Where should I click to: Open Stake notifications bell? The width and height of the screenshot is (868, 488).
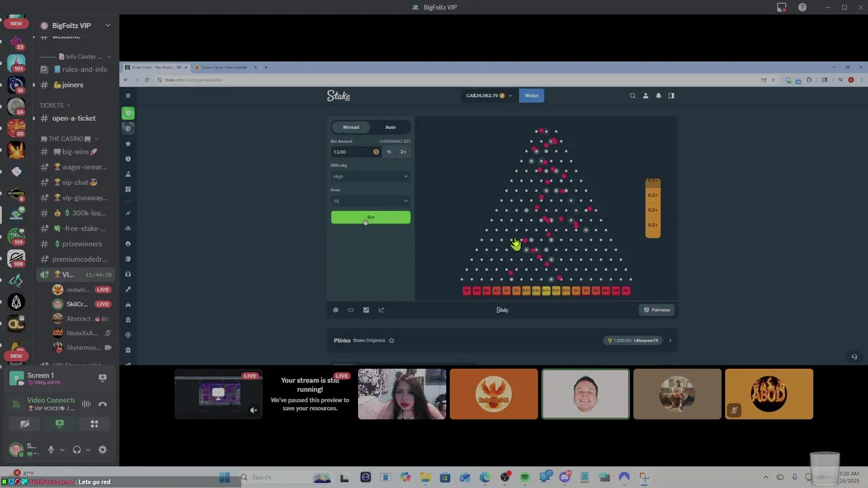pyautogui.click(x=658, y=96)
